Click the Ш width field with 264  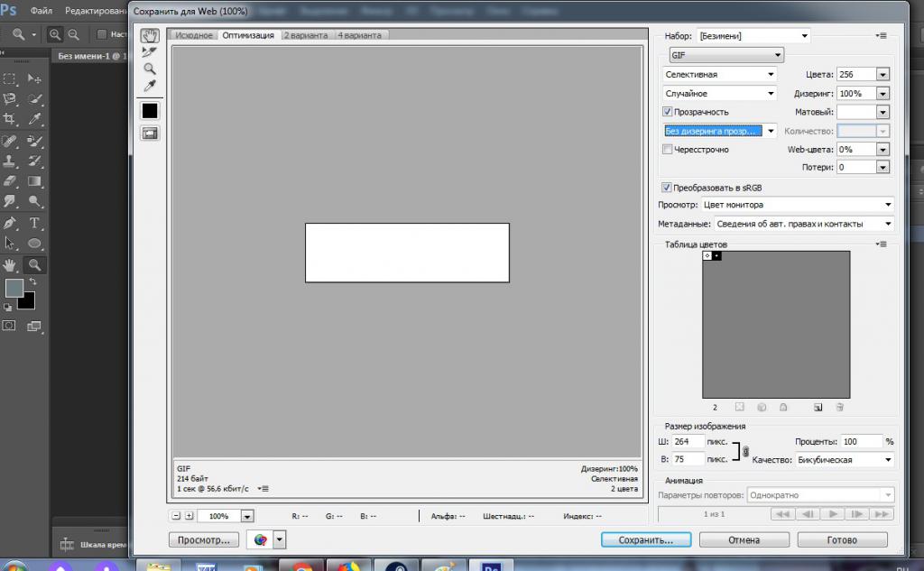688,441
